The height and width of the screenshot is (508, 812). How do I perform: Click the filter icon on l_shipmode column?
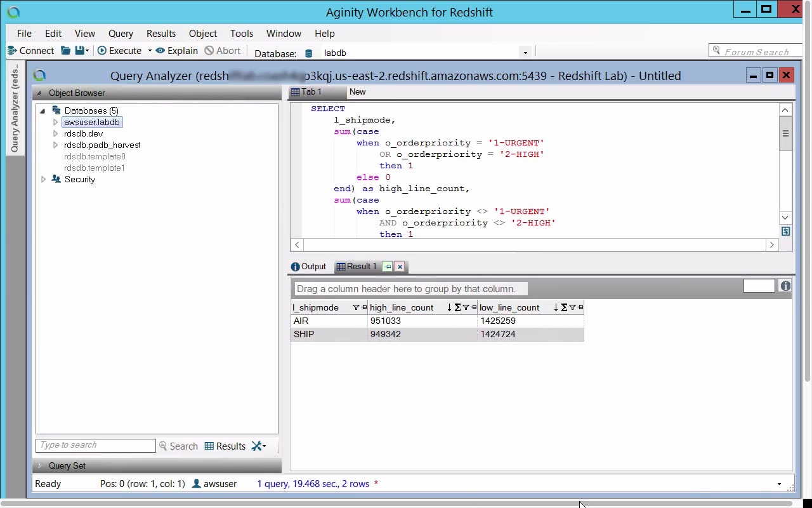[356, 308]
